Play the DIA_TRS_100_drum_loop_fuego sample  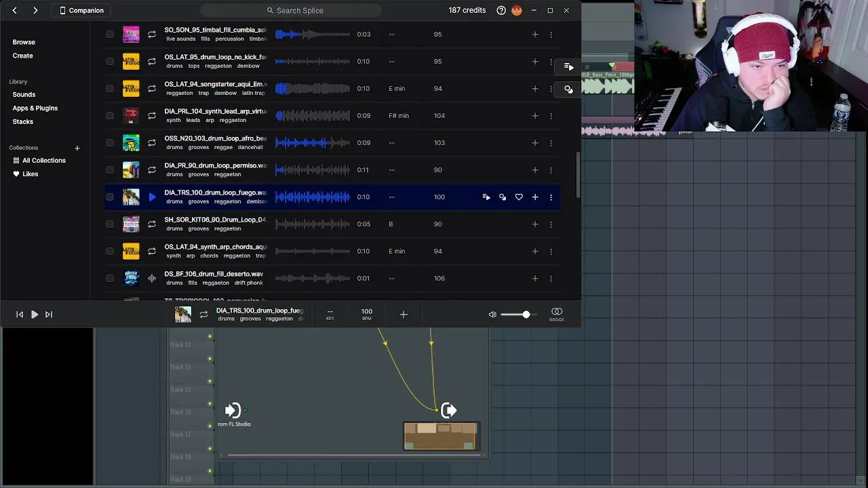coord(152,197)
